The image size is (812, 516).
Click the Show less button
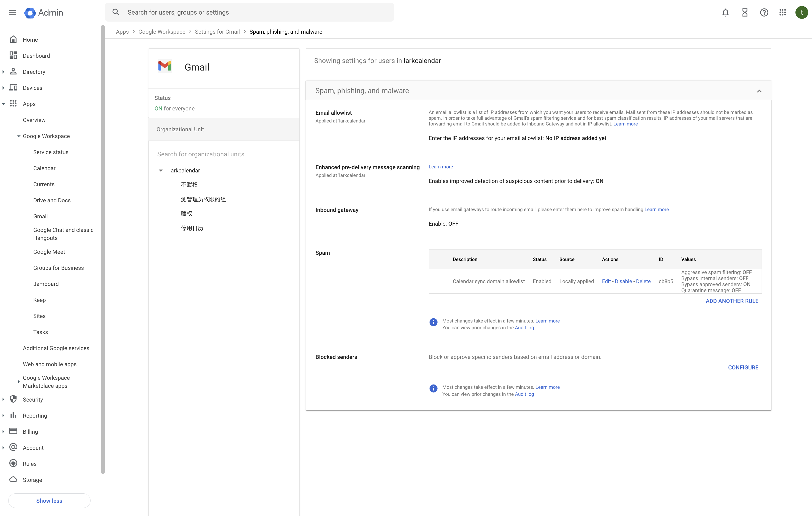click(x=49, y=500)
